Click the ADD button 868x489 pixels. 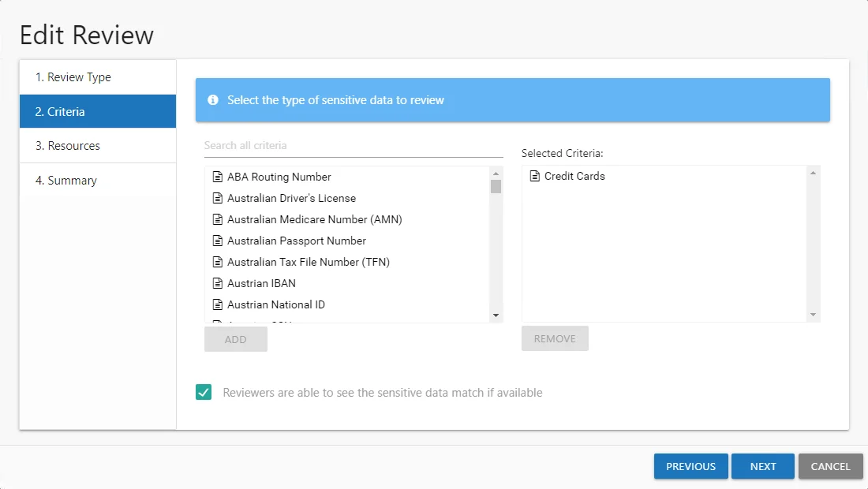click(x=236, y=339)
